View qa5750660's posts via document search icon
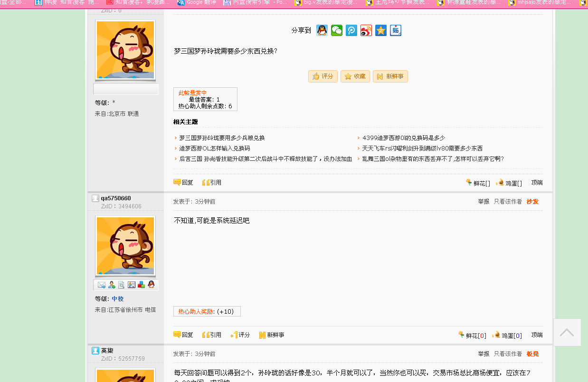The image size is (588, 382). click(x=121, y=285)
